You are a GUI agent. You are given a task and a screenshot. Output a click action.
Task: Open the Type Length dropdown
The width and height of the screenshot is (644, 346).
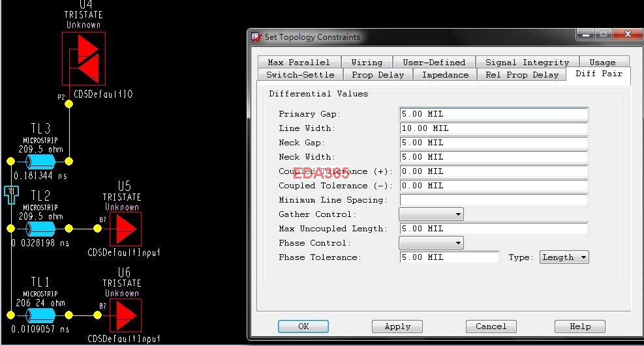coord(564,257)
